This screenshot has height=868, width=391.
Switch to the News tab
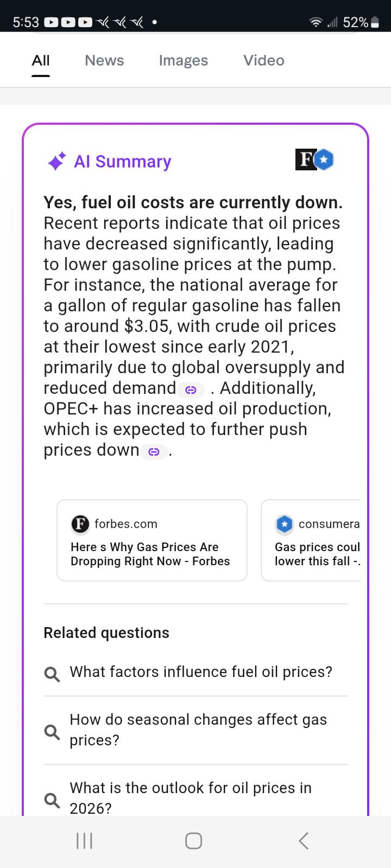(104, 61)
